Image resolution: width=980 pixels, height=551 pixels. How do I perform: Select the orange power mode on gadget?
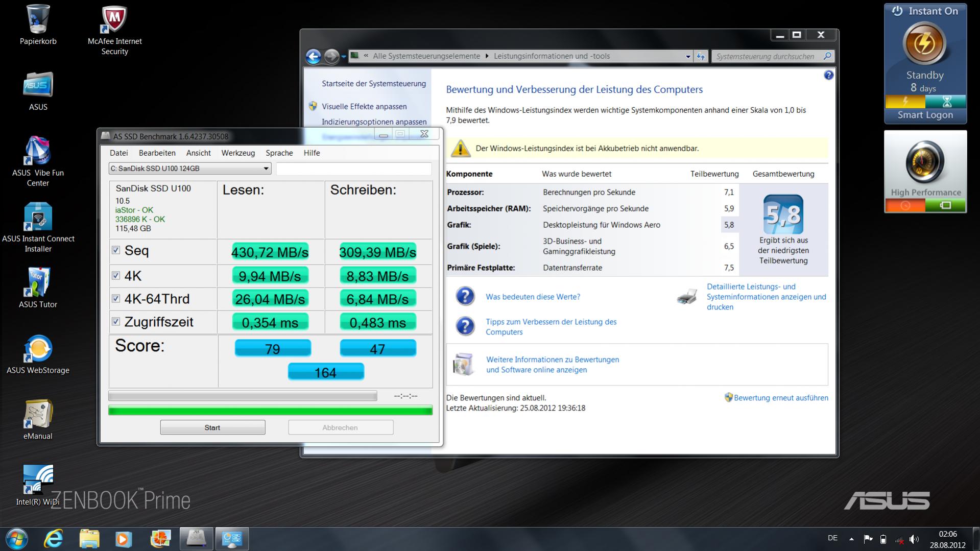click(x=905, y=205)
